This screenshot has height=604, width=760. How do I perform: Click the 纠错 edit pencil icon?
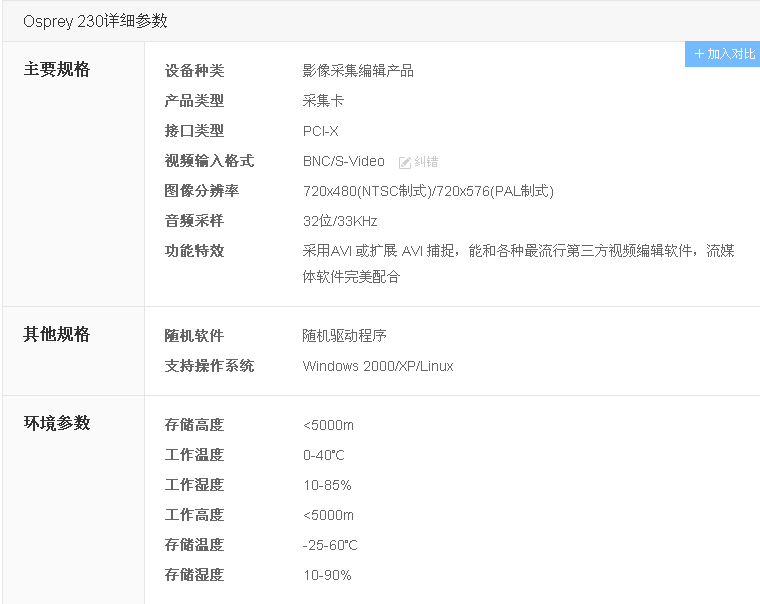405,162
